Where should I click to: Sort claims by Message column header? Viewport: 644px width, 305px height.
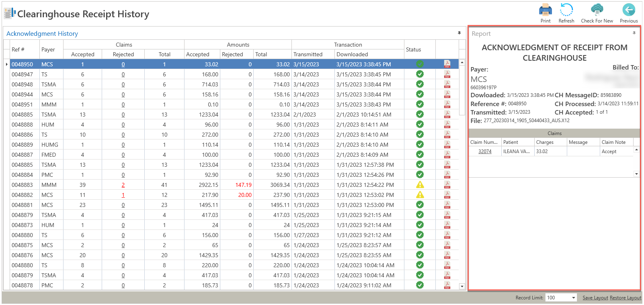[x=583, y=142]
